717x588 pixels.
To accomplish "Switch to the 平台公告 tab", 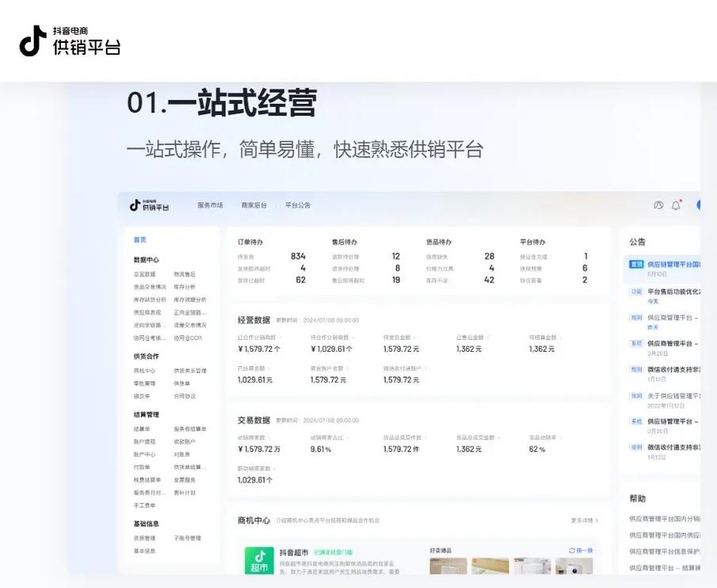I will point(296,204).
